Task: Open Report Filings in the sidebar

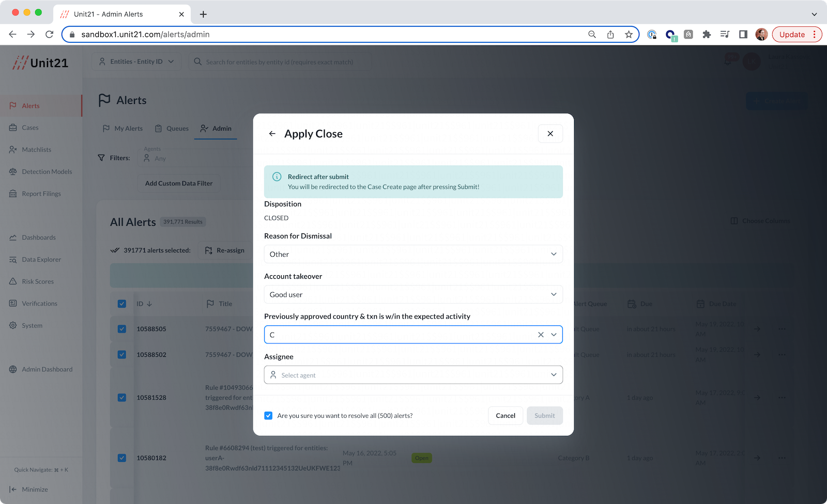Action: 41,194
